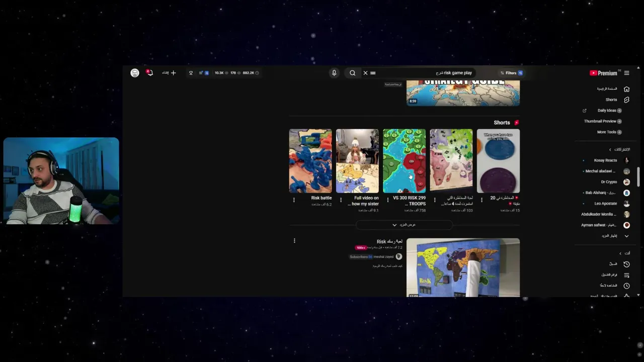Open the 'Full video on how my sister' short thumbnail
The width and height of the screenshot is (644, 362).
pyautogui.click(x=357, y=161)
